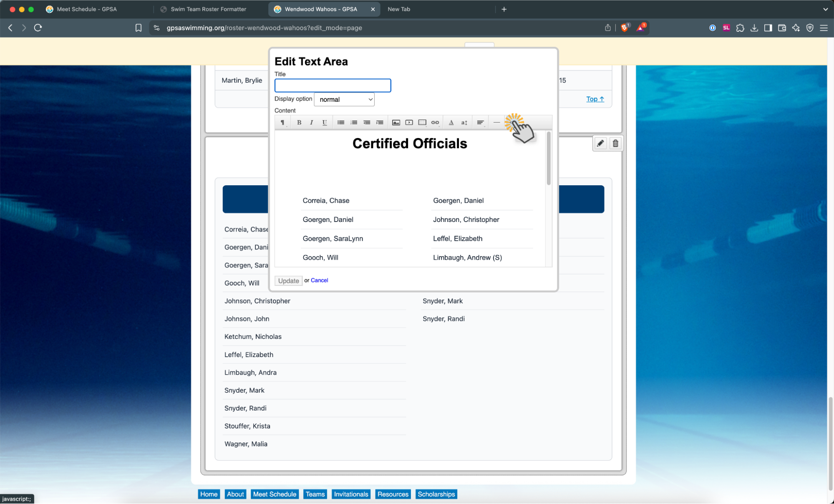Open the paragraph format dropdown

tap(283, 122)
